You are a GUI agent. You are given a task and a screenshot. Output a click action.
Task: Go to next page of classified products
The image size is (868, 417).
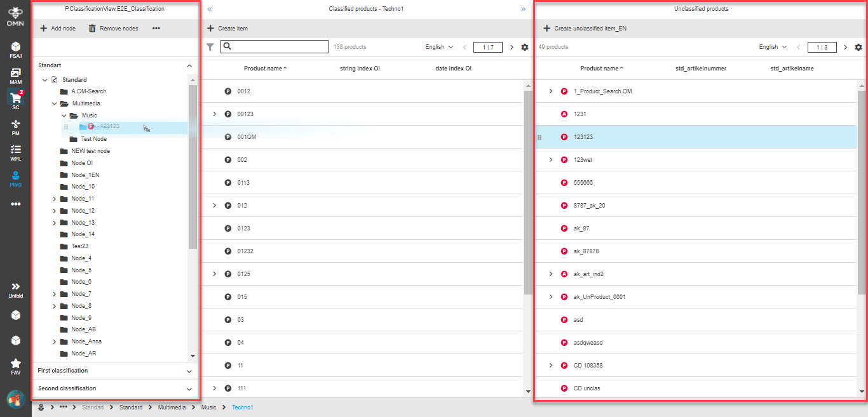click(512, 47)
